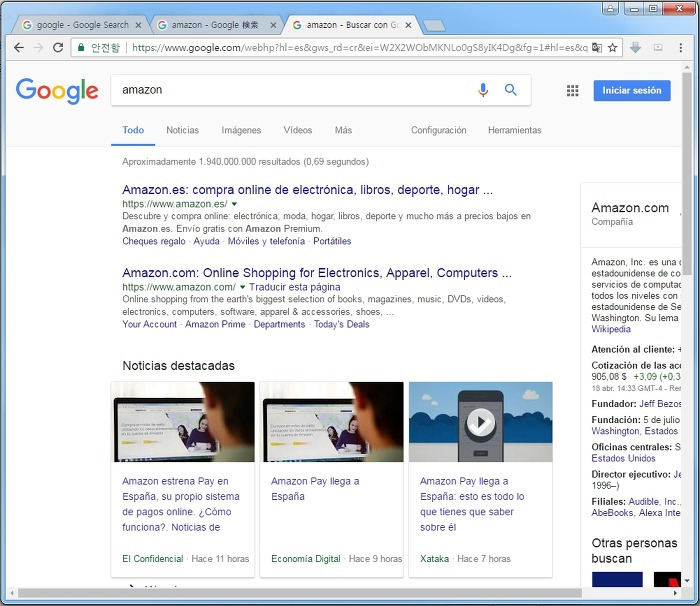Open the Amazon.es result title link
This screenshot has height=606, width=700.
[308, 190]
